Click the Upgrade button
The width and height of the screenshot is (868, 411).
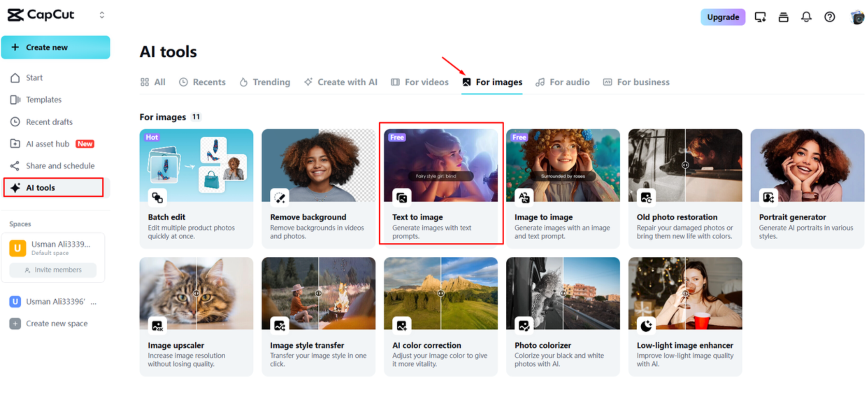point(723,17)
